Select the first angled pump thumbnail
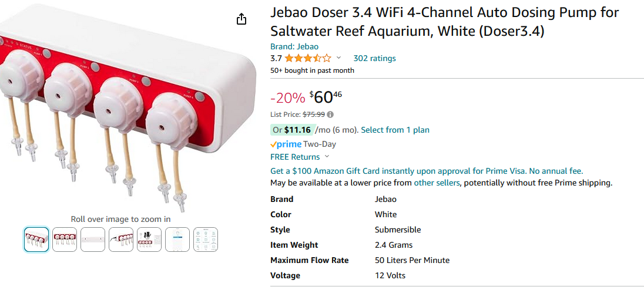644x290 pixels. tap(36, 240)
